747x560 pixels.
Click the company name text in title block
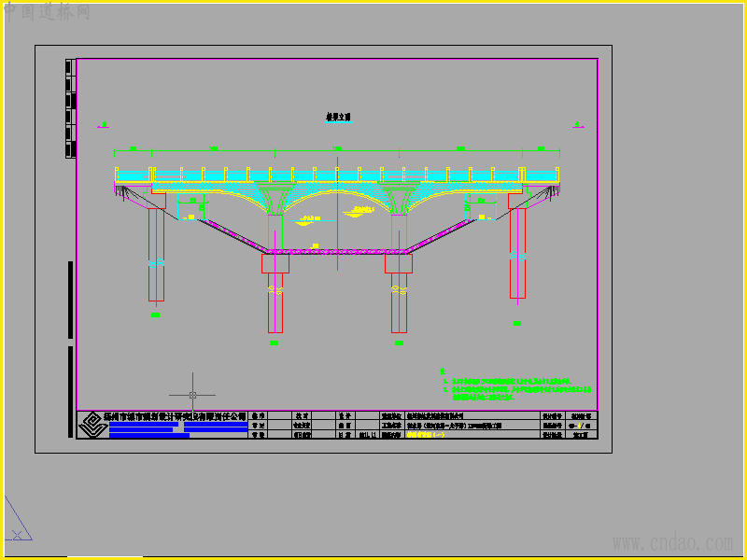click(x=175, y=416)
